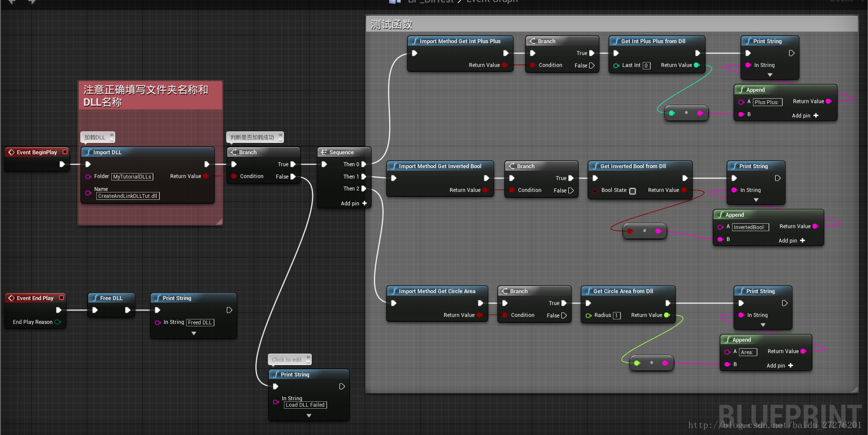
Task: Click the Folder input field MyTutorialDLLs
Action: (x=133, y=177)
